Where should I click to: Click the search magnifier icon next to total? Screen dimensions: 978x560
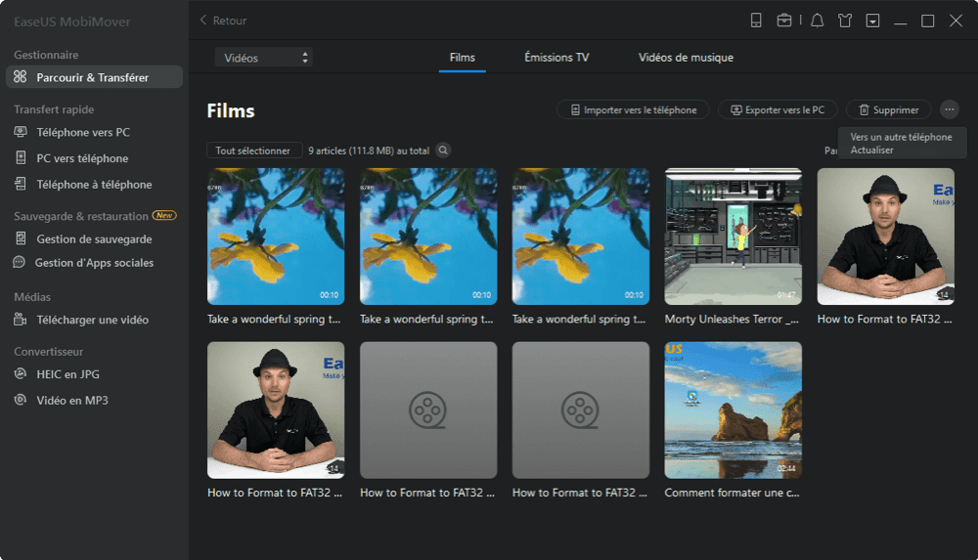pos(443,151)
